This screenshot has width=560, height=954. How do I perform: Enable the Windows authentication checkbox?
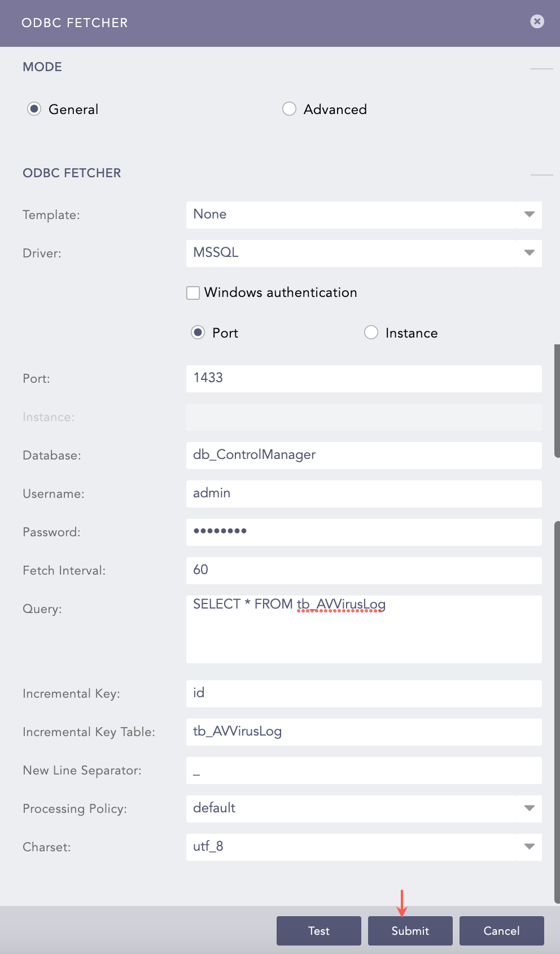pos(193,293)
